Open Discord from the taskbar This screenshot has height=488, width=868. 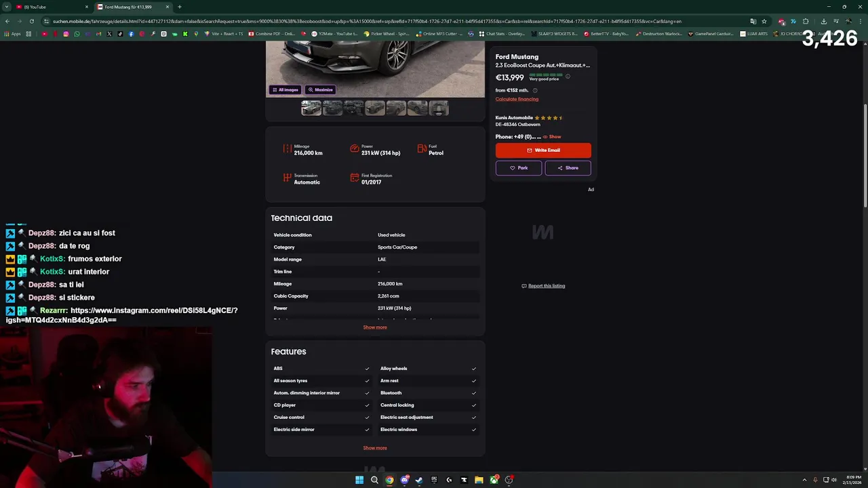405,480
